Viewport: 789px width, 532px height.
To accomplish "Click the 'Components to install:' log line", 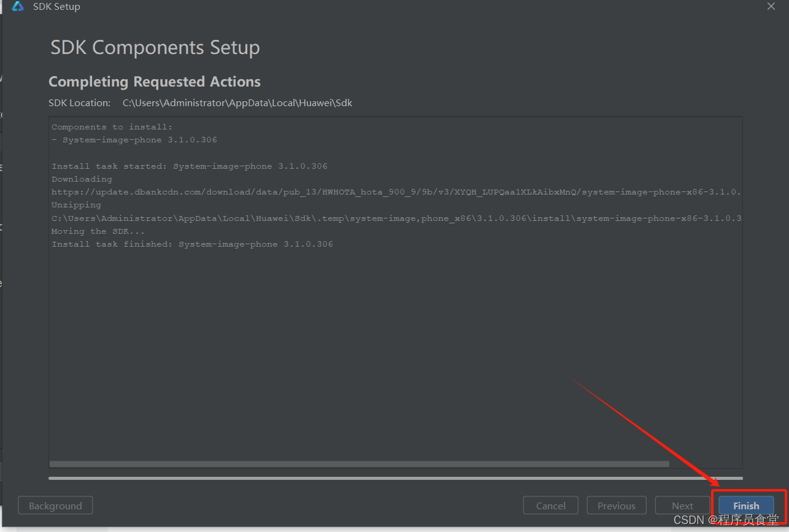I will coord(112,127).
